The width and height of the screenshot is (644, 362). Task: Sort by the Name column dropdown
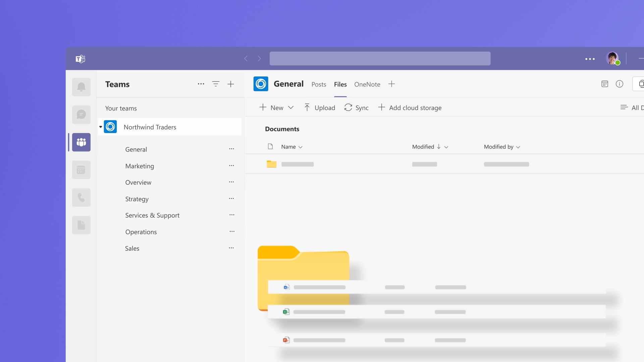pyautogui.click(x=292, y=147)
